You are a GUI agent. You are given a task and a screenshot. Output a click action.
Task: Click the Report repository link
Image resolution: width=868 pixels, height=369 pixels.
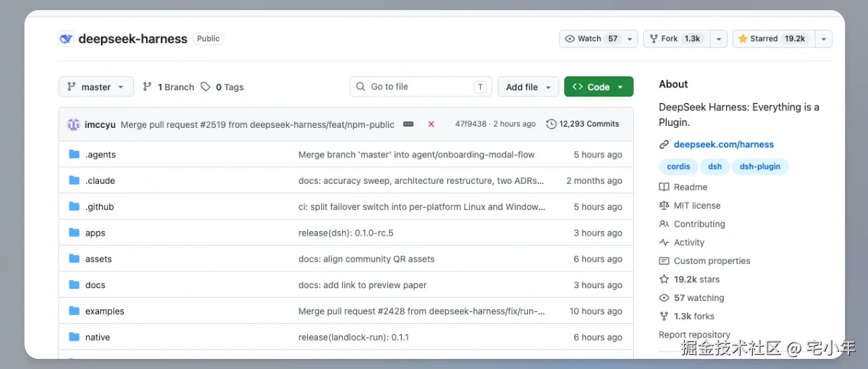point(694,335)
